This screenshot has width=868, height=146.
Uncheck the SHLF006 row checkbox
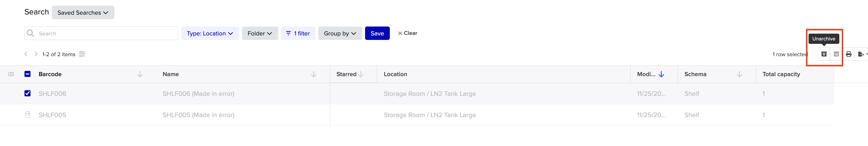point(28,93)
